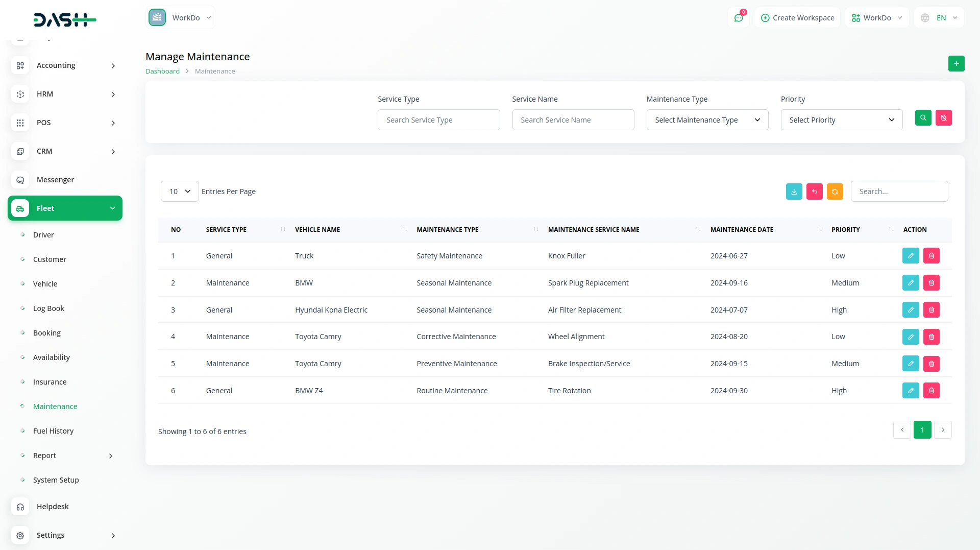
Task: Go to pagination page 1
Action: [x=922, y=430]
